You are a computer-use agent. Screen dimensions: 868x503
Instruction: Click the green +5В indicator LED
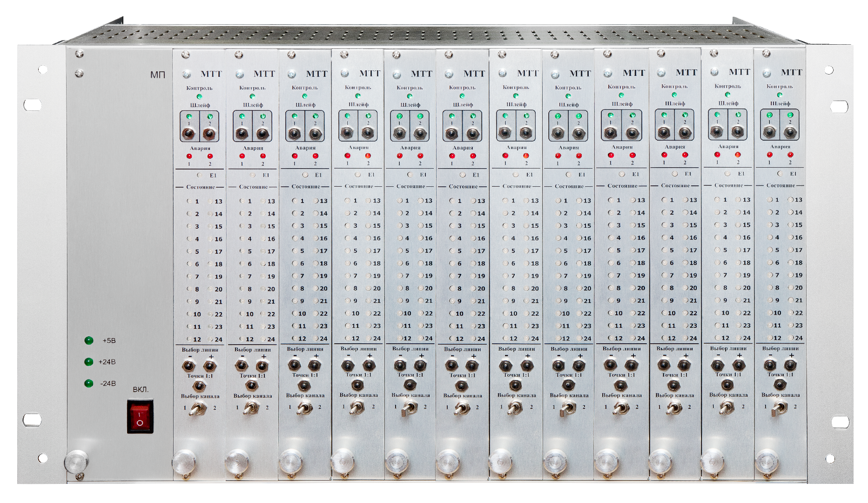(x=89, y=340)
